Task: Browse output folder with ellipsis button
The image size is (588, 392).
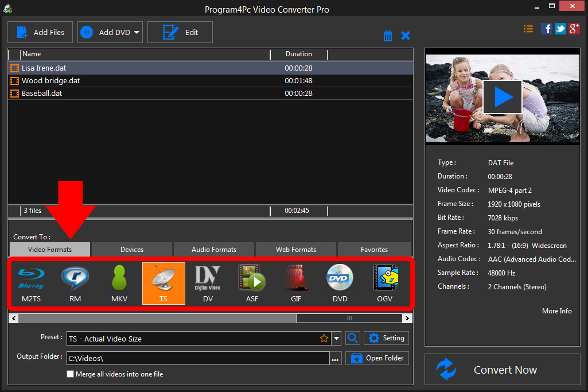Action: [335, 359]
